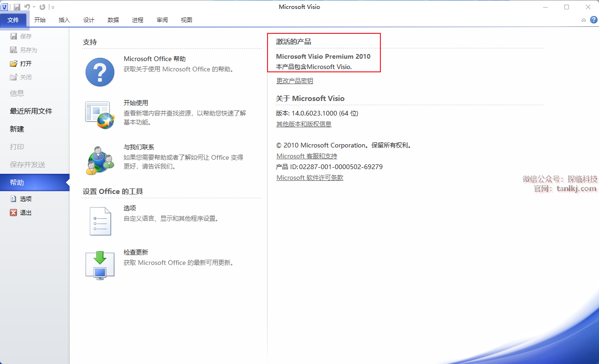Click the undo arrow icon in title bar

click(x=27, y=7)
